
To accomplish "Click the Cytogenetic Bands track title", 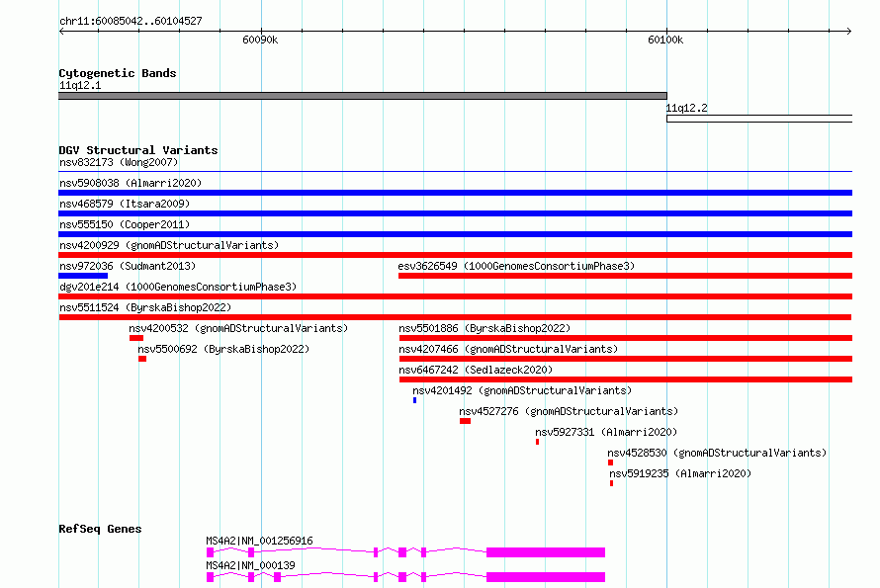I will (118, 73).
